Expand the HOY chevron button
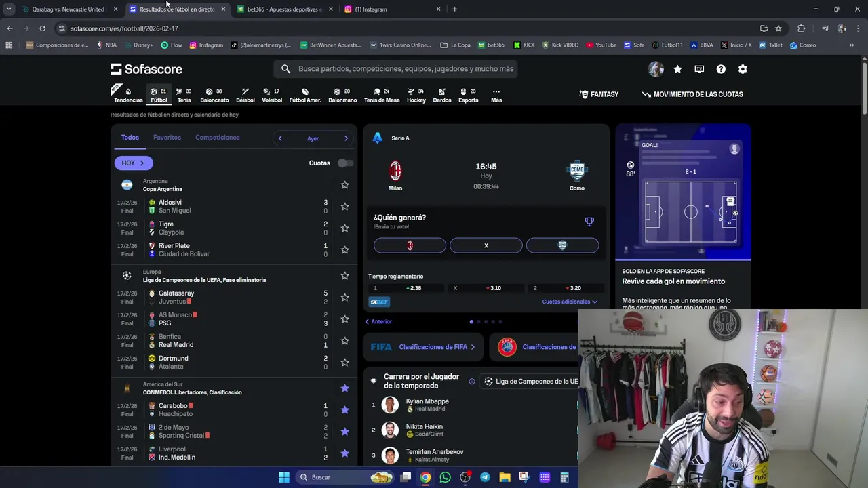This screenshot has height=488, width=868. click(134, 163)
